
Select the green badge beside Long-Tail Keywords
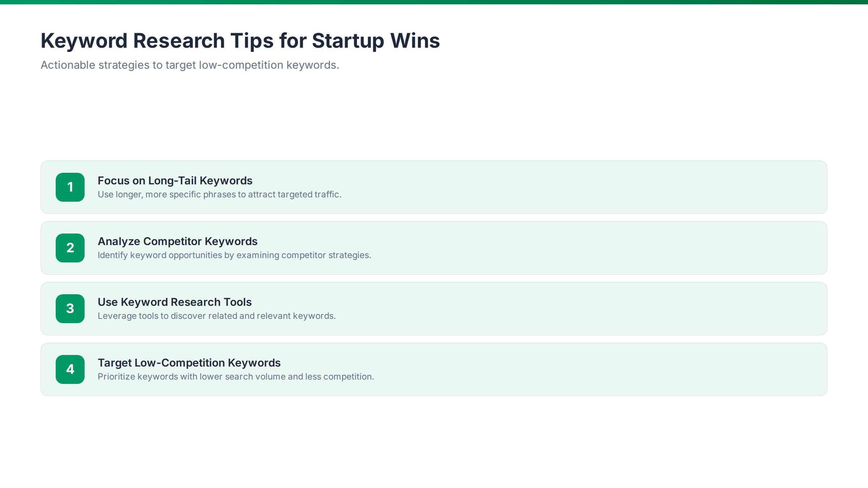click(70, 187)
